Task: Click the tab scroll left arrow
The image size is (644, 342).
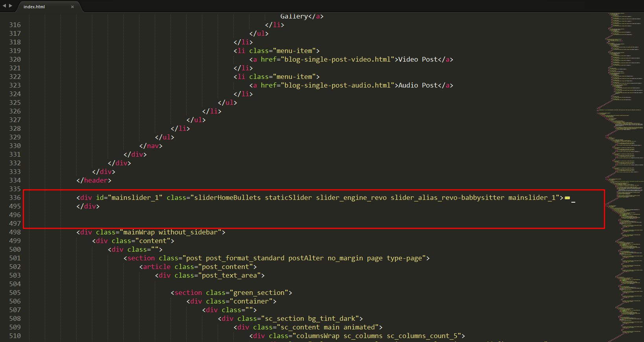Action: tap(4, 6)
